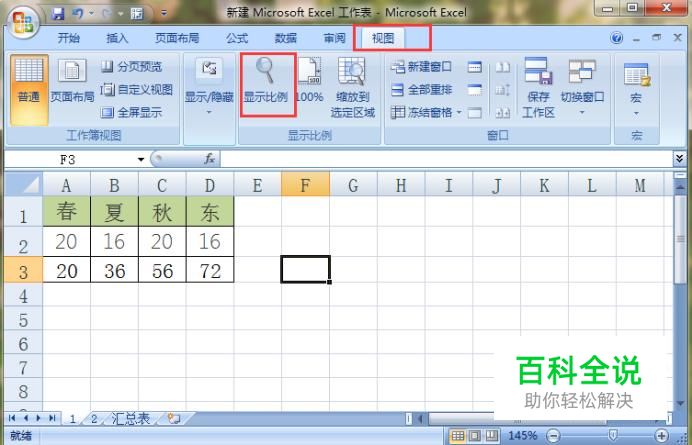Select column M header
The image size is (692, 445).
point(640,184)
